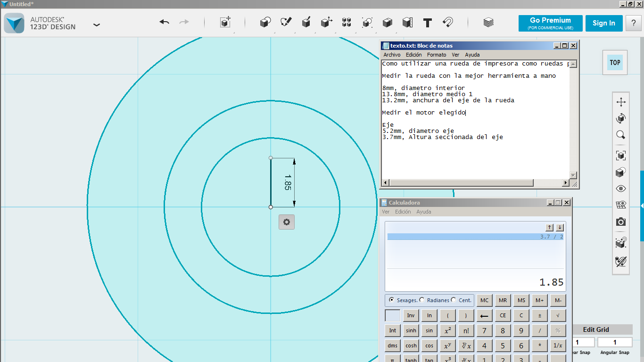
Task: Click the Notepad vertical scrollbar up arrow
Action: 573,64
